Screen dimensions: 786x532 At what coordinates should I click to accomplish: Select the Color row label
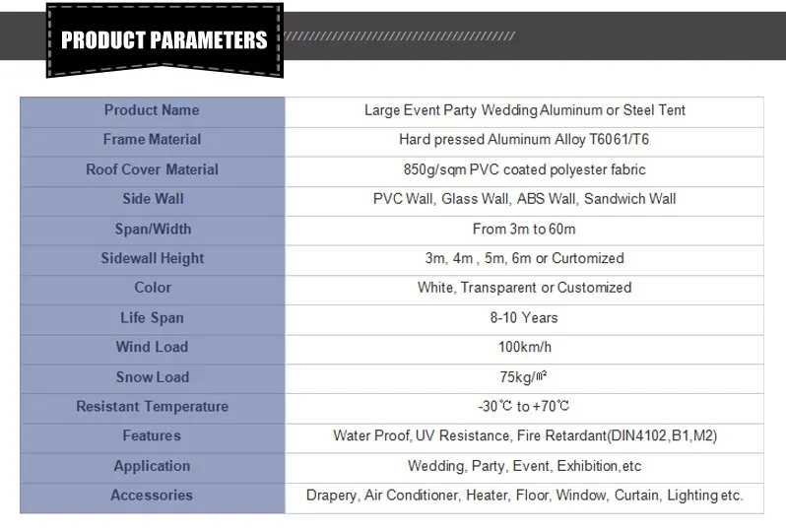click(x=152, y=288)
